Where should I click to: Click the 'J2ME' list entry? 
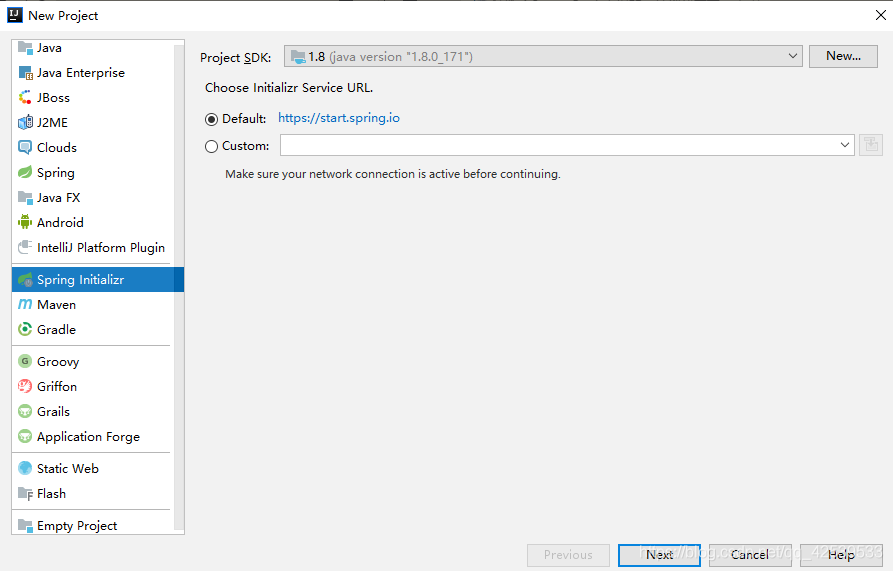[92, 122]
